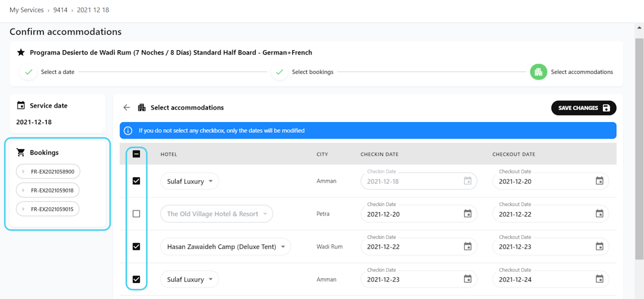This screenshot has width=644, height=299.
Task: Toggle the select-all header checkbox
Action: (x=136, y=154)
